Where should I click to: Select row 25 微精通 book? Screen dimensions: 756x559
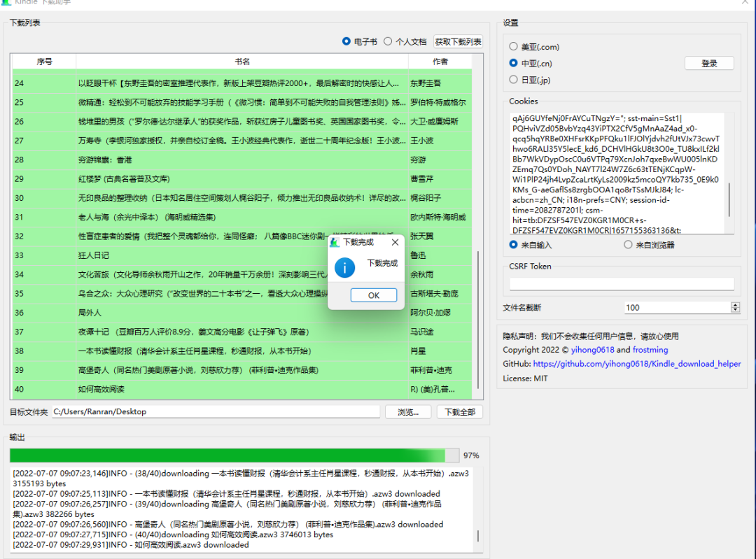(242, 102)
